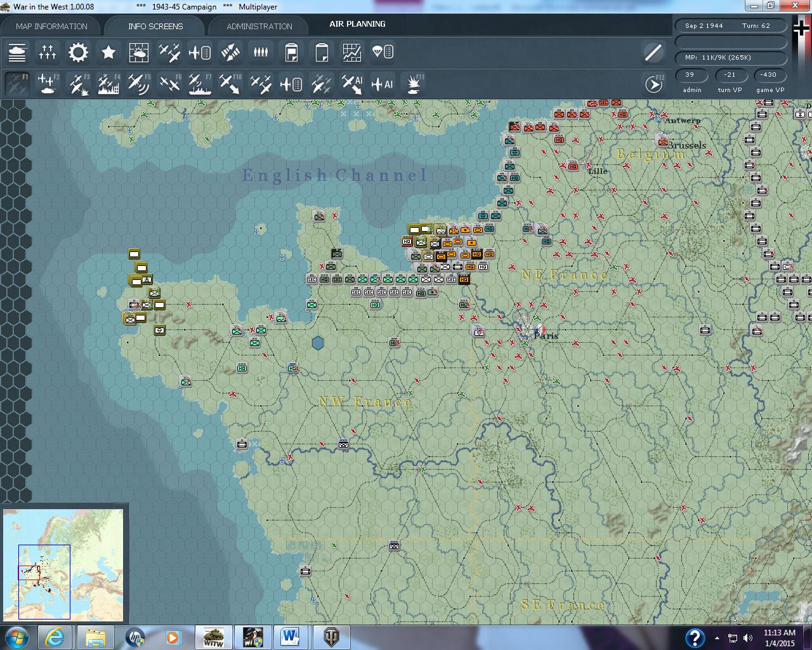812x650 pixels.
Task: Select the F4 strategic bombing directive icon
Action: (x=108, y=84)
